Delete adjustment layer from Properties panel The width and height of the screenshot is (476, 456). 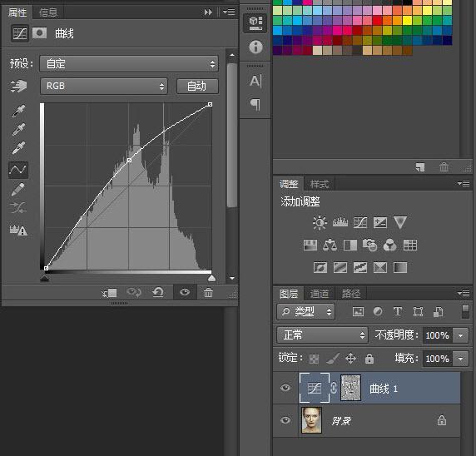click(x=208, y=293)
